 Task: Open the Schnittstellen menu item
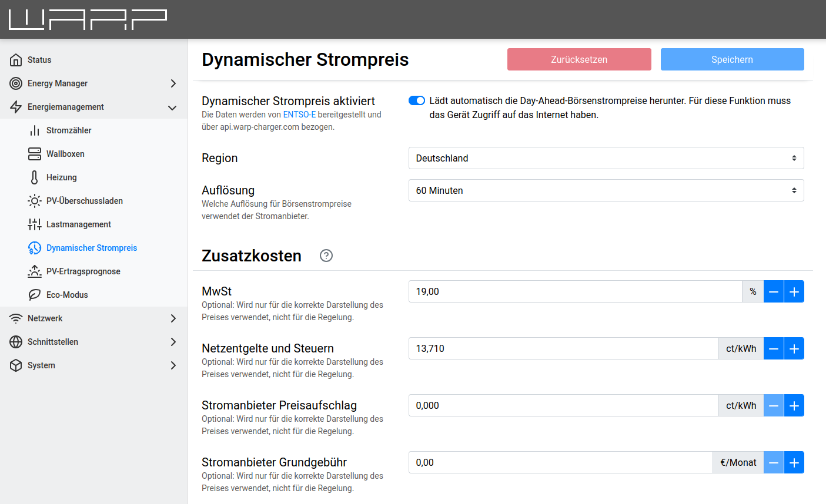coord(93,342)
